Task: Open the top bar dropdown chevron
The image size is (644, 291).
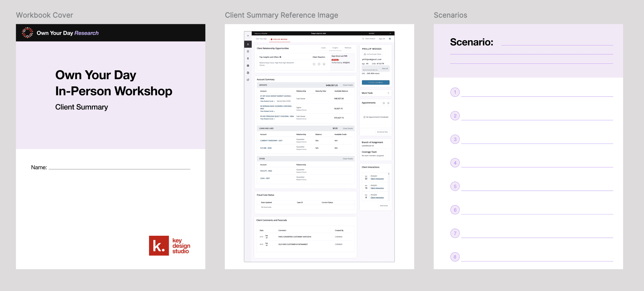Action: click(x=390, y=33)
